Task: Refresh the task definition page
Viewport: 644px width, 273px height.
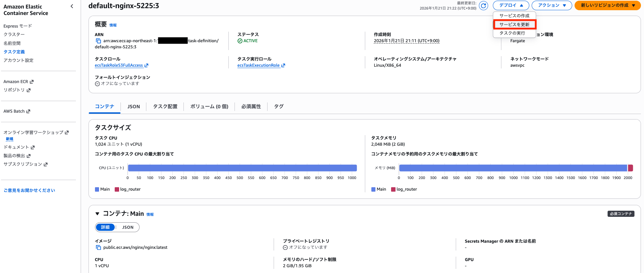Action: tap(483, 5)
